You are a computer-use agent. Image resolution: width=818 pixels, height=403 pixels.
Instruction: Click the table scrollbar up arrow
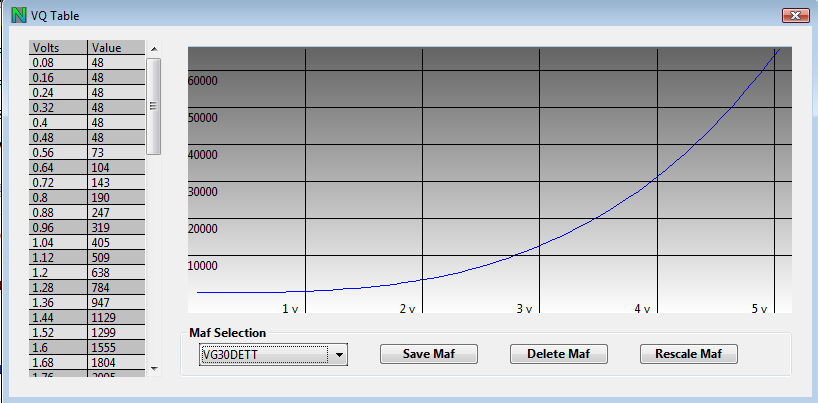pyautogui.click(x=154, y=48)
